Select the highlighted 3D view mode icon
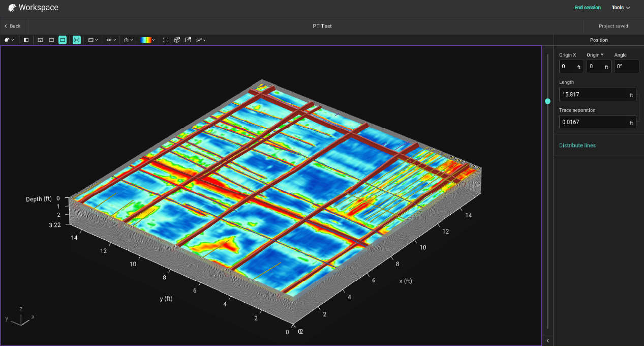This screenshot has height=346, width=644. point(76,40)
